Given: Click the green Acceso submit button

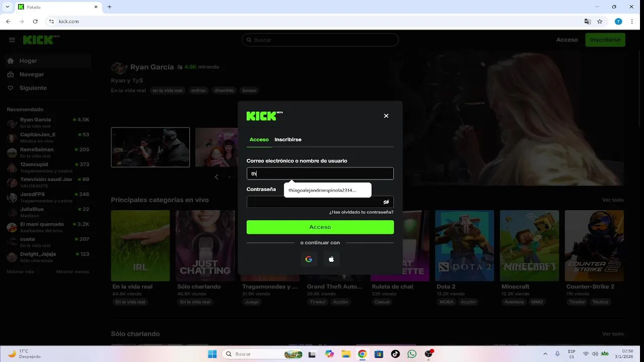Looking at the screenshot, I should coord(320,227).
